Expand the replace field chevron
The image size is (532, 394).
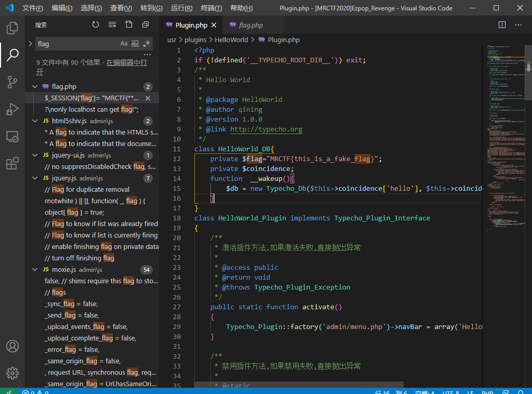[x=30, y=44]
